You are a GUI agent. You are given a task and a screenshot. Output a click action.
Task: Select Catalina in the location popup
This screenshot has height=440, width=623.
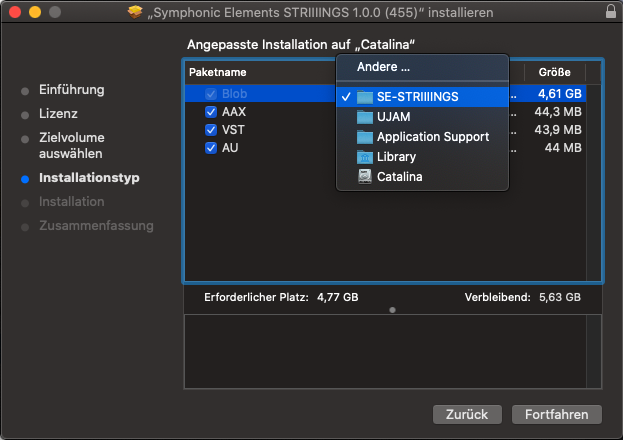coord(422,176)
